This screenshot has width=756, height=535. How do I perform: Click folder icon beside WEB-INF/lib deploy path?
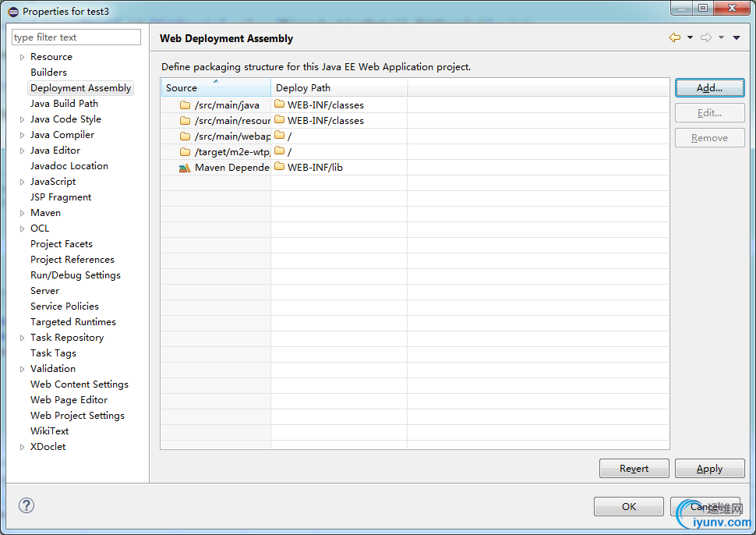[x=279, y=166]
